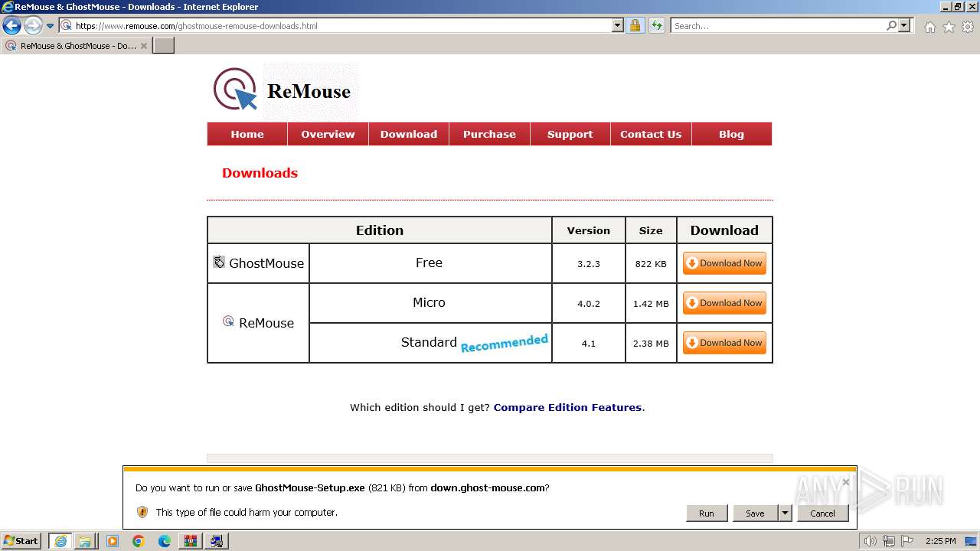Click the 1.42 MB size cell

(x=651, y=303)
